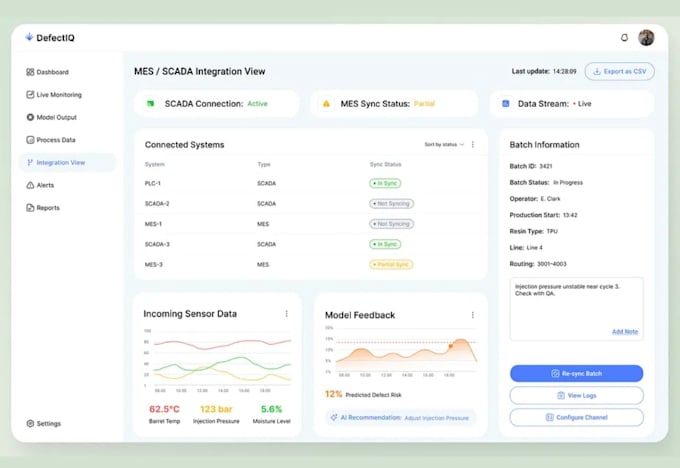
Task: Click the Configure Channel button
Action: (576, 417)
